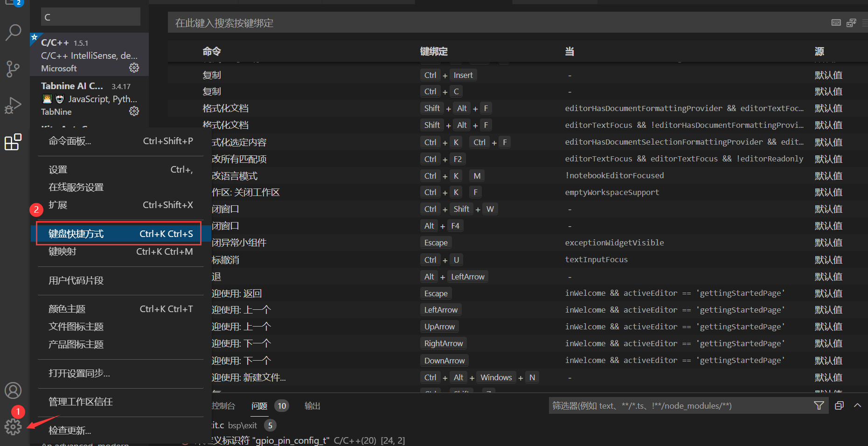868x446 pixels.
Task: Click the Alt+F4 keybinding cell
Action: [442, 226]
